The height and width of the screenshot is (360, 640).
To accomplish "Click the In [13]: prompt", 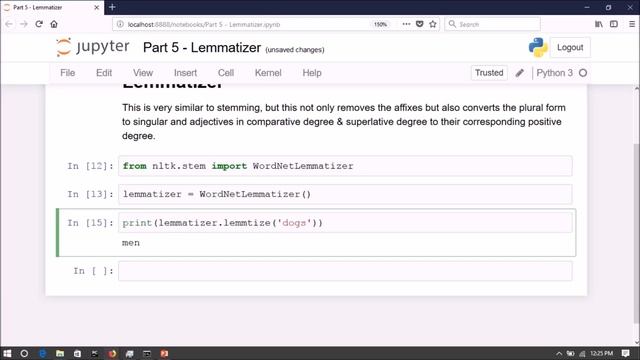I will click(90, 194).
